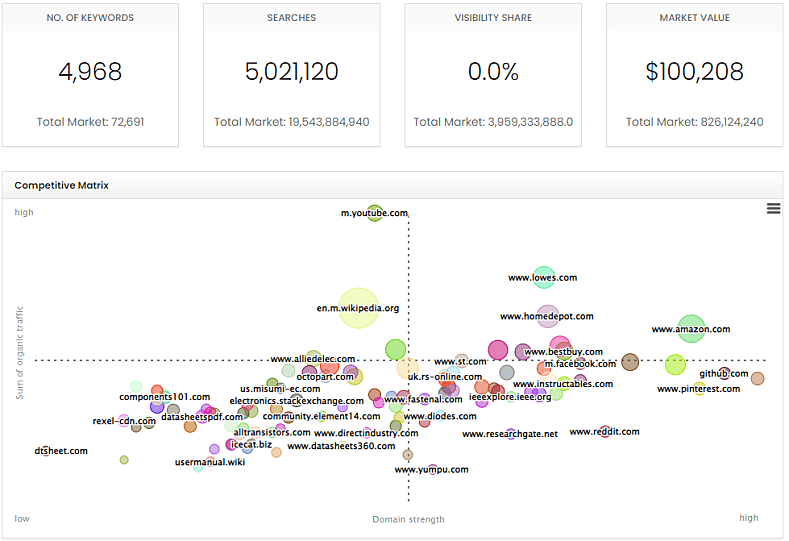
Task: Click the www.homedepot.com bubble
Action: pos(547,316)
